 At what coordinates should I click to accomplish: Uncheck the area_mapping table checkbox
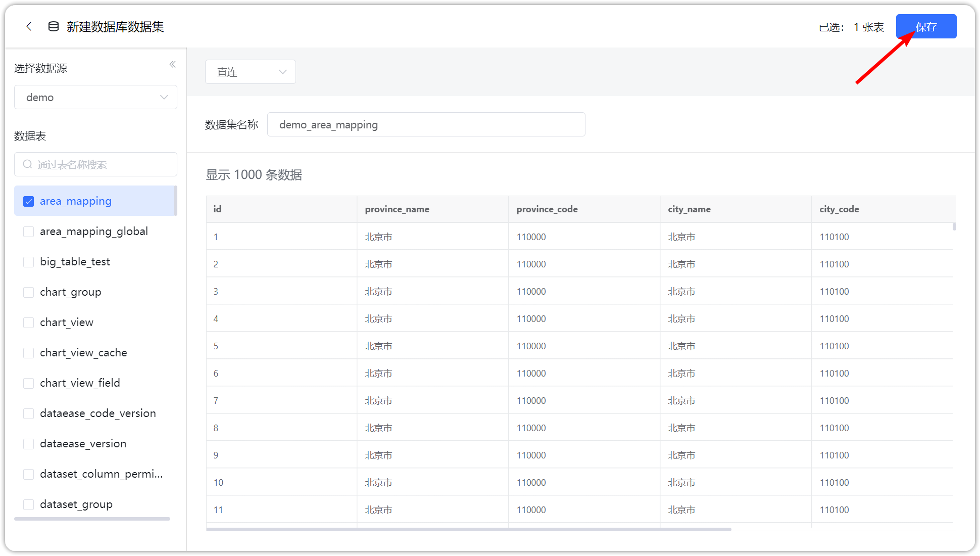pos(29,201)
